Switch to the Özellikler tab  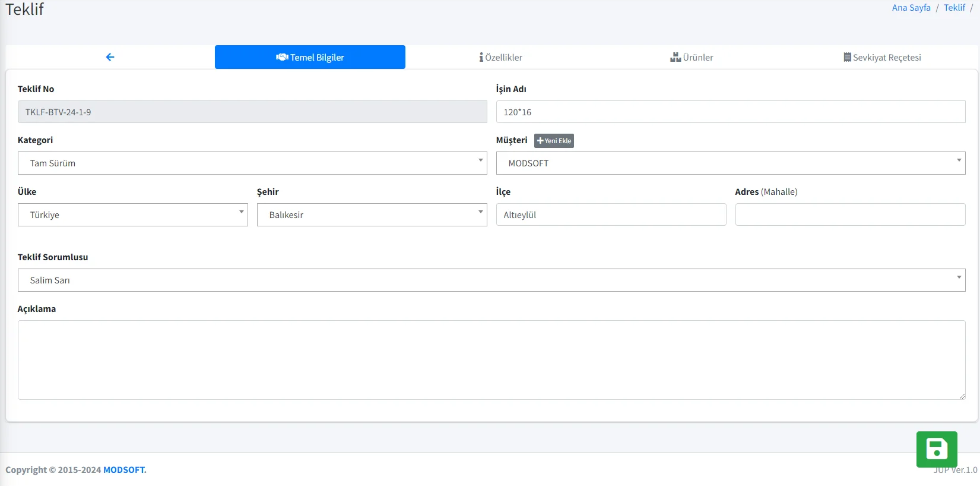pyautogui.click(x=501, y=57)
